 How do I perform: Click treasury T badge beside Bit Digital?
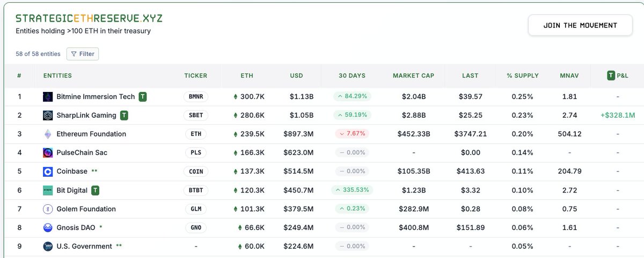(95, 190)
